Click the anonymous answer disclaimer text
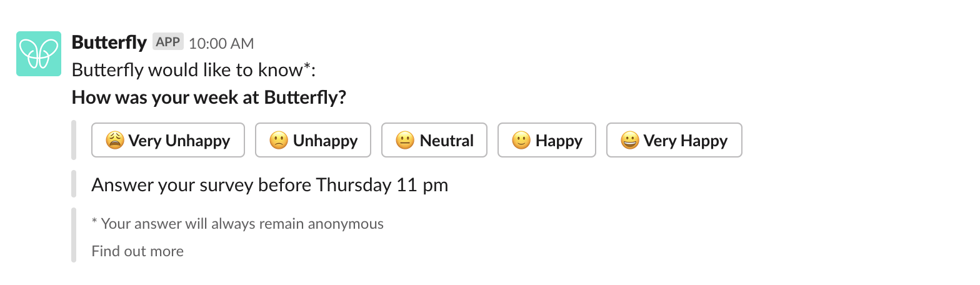 pos(237,223)
